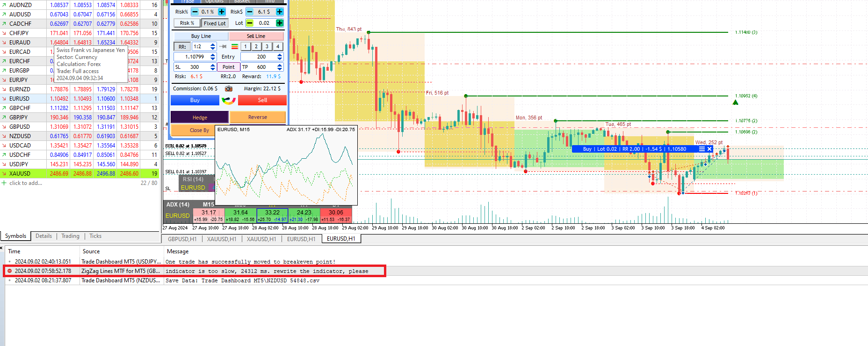Click the Reverse button
Image resolution: width=868 pixels, height=346 pixels.
258,118
